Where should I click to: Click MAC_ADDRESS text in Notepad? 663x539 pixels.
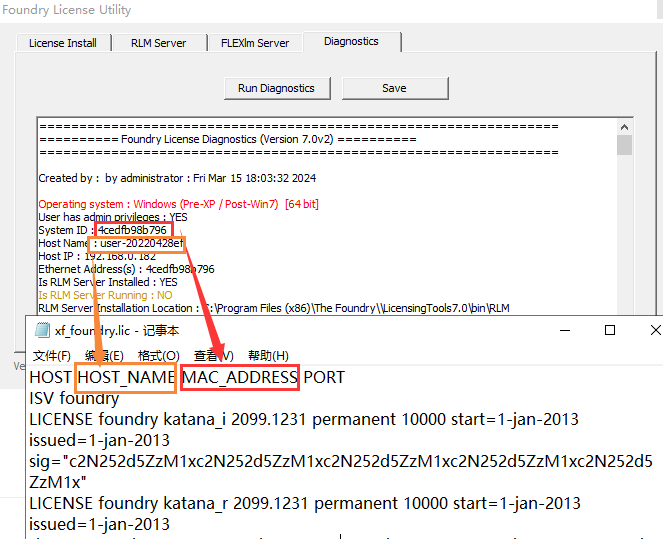pyautogui.click(x=240, y=377)
